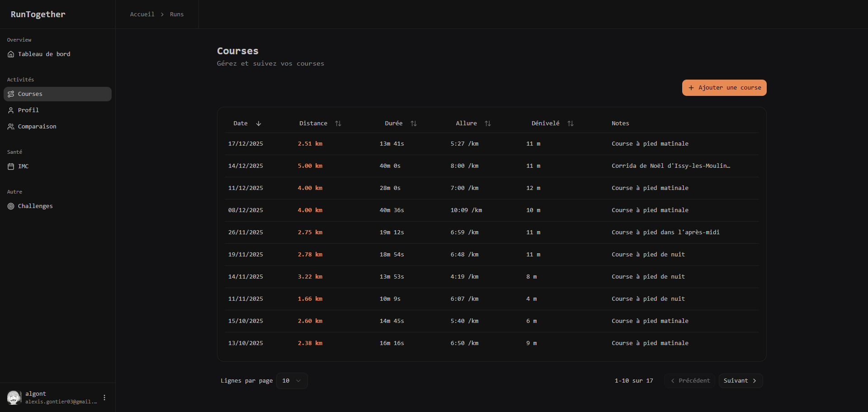Image resolution: width=868 pixels, height=412 pixels.
Task: Click the person icon beside Profil
Action: coord(11,110)
